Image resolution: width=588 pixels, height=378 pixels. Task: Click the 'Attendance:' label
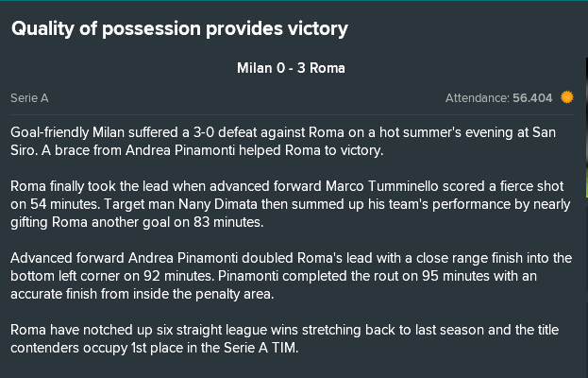pyautogui.click(x=478, y=98)
